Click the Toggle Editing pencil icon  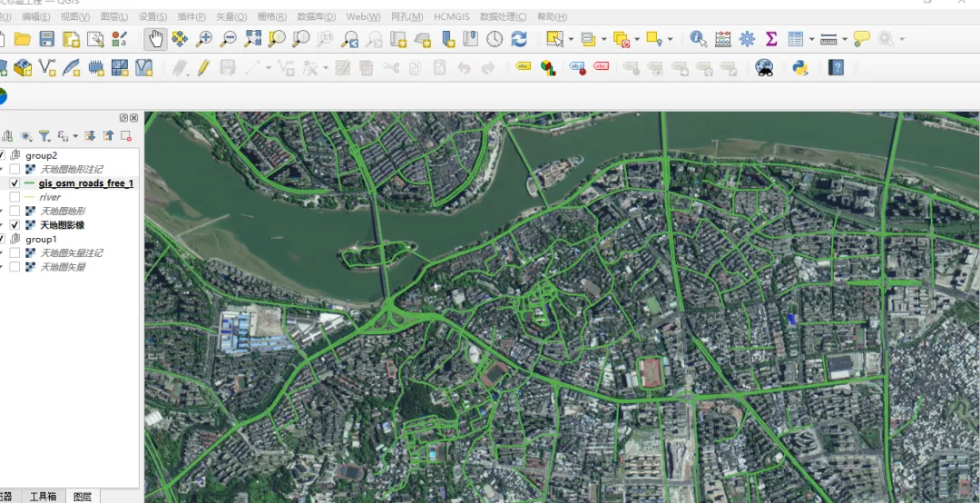[203, 67]
